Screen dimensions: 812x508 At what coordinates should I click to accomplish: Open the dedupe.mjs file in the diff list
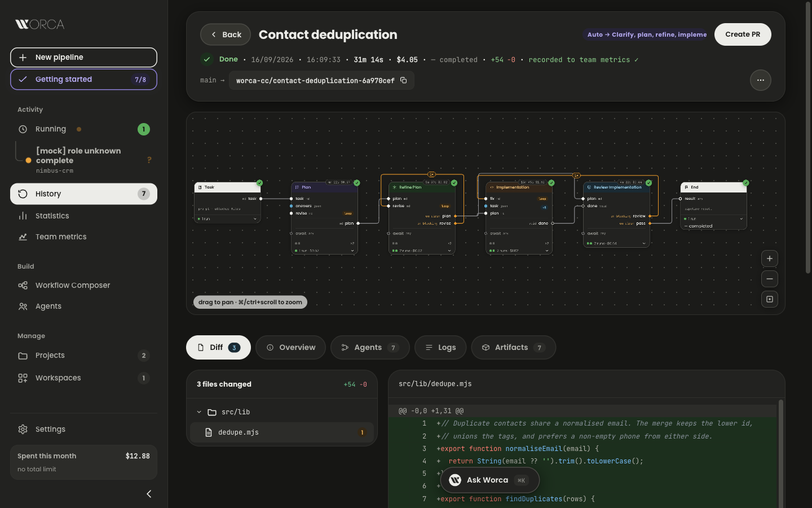[282, 432]
